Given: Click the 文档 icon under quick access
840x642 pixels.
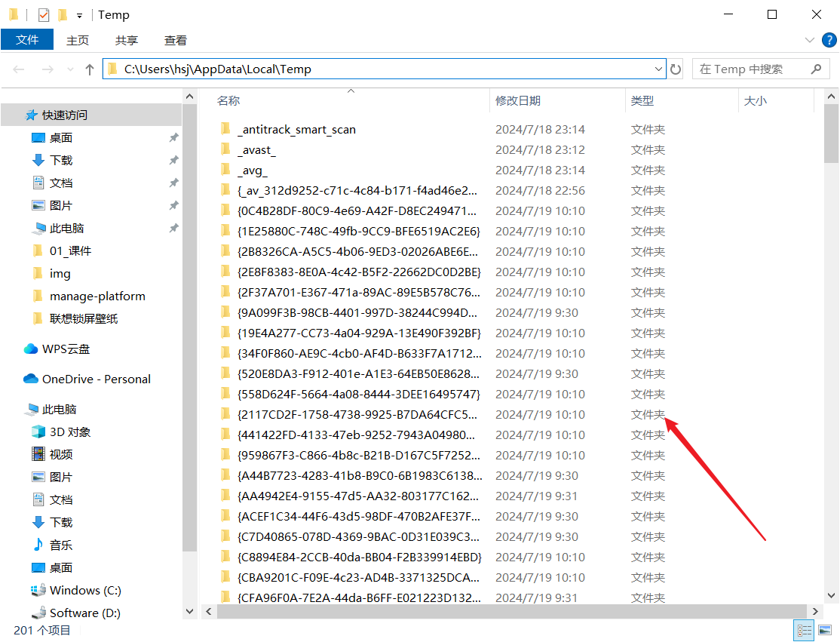Looking at the screenshot, I should (38, 183).
